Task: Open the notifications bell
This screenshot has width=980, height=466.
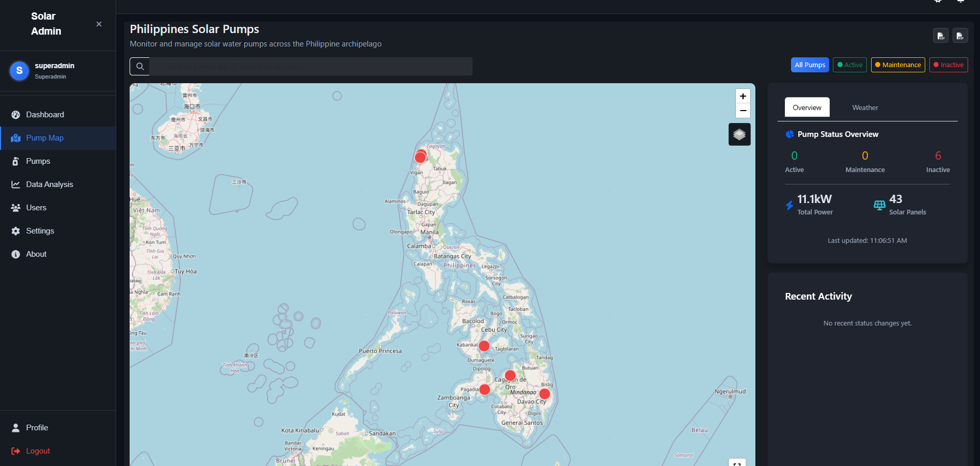Action: pyautogui.click(x=960, y=2)
